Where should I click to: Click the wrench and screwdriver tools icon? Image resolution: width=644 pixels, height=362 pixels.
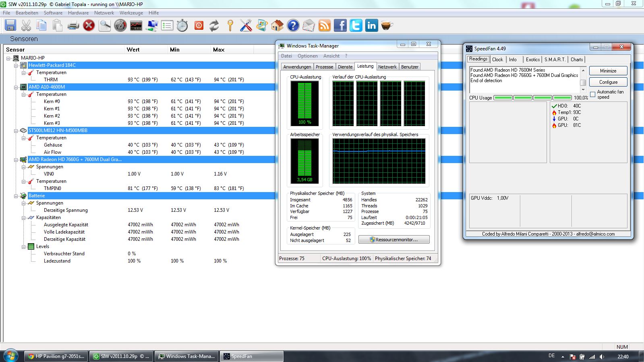246,25
